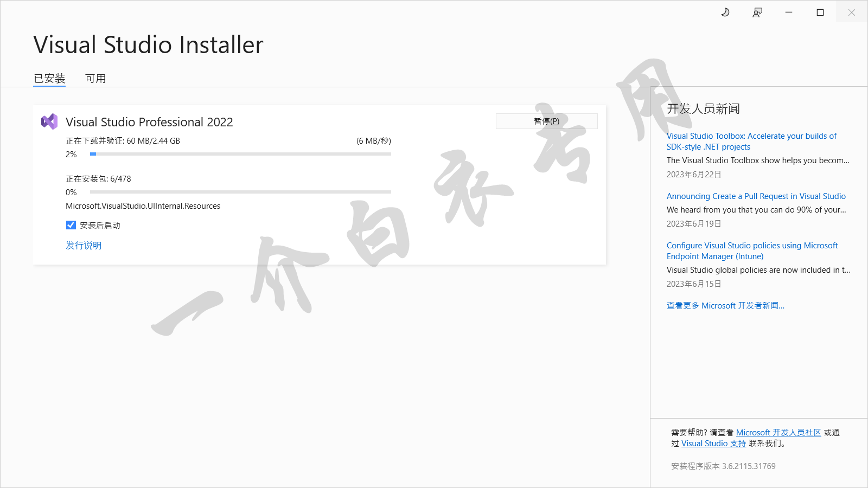Click the 正在安装包: 6/478 status text

tap(98, 179)
